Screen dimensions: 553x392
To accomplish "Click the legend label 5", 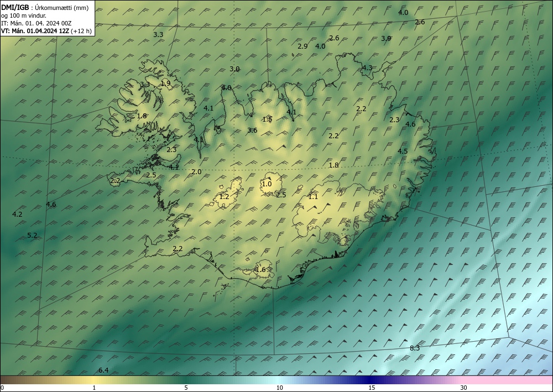I will point(186,388).
